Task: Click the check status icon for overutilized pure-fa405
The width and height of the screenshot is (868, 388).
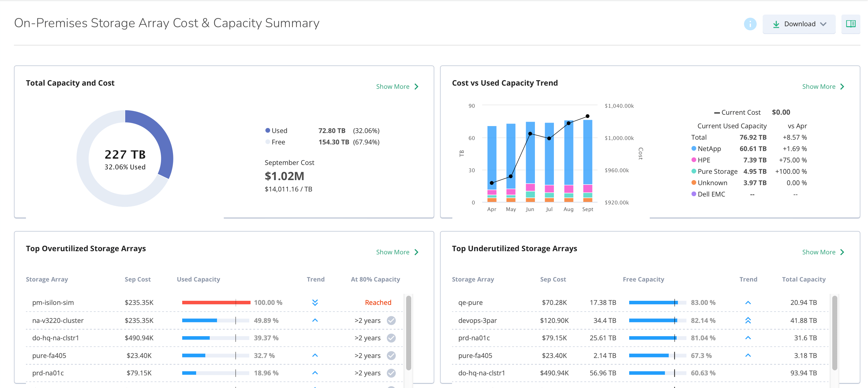Action: click(391, 355)
